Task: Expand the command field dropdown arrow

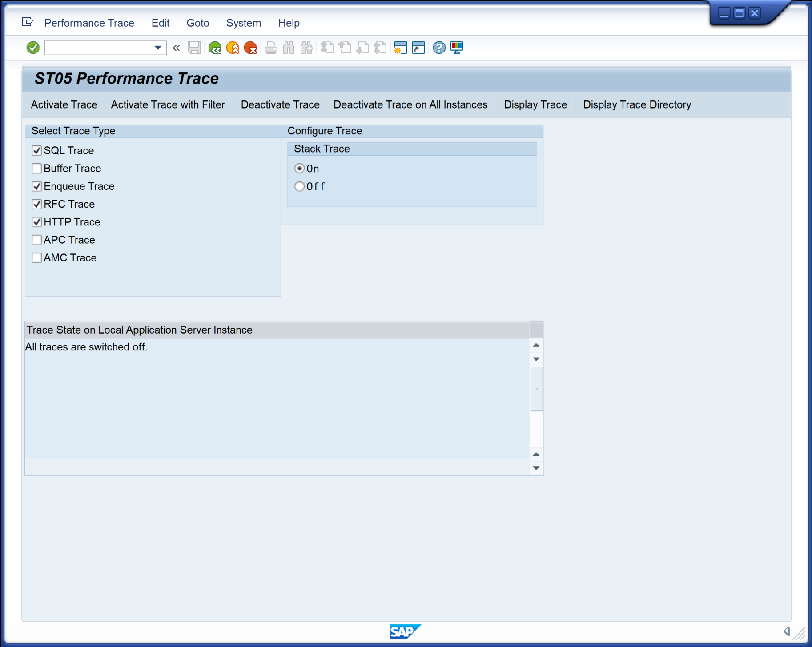Action: point(158,48)
